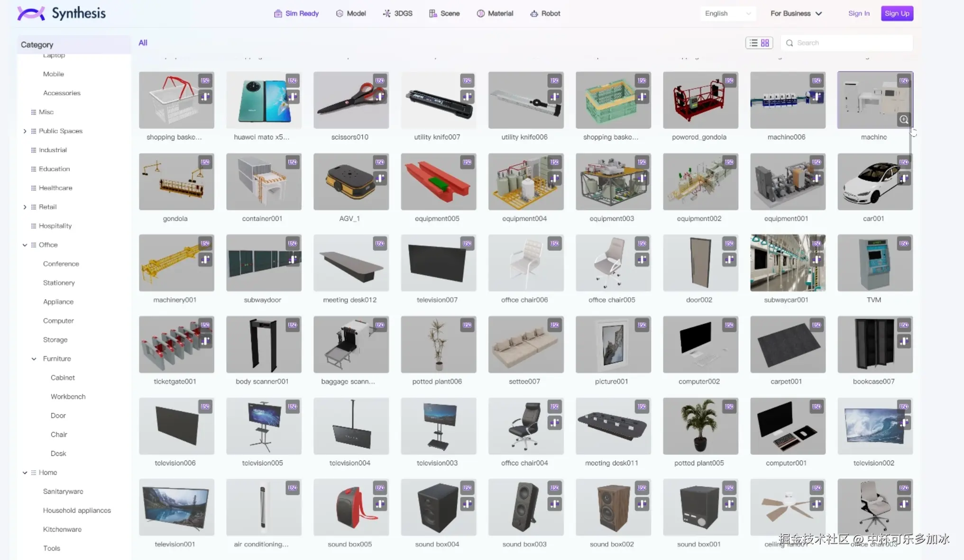Click the Sign Up button
This screenshot has height=560, width=964.
[897, 13]
